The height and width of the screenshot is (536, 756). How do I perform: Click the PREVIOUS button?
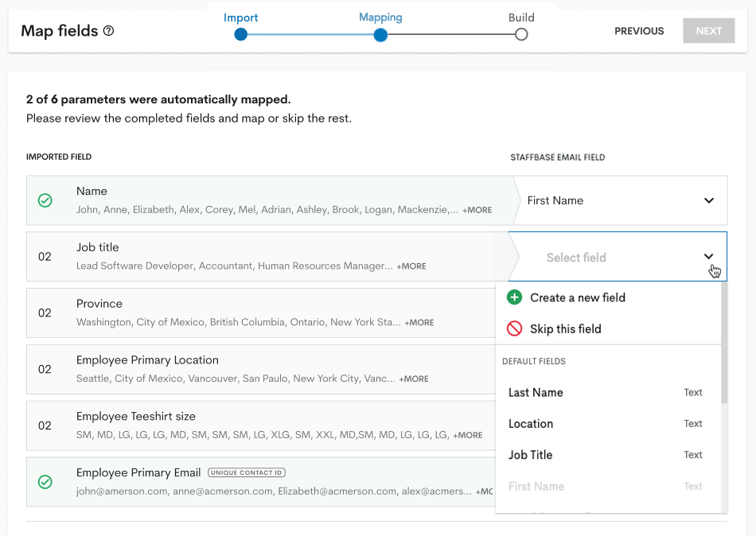[639, 30]
